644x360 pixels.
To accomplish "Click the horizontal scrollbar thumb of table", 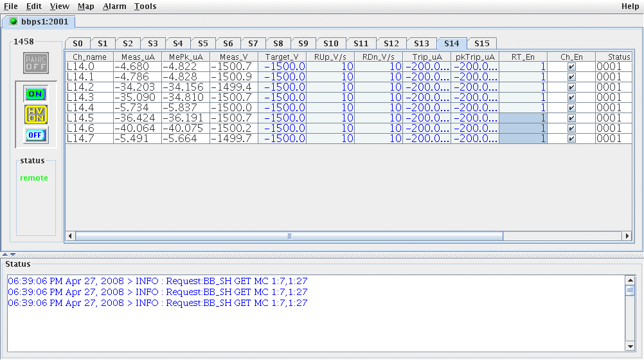I will (289, 236).
